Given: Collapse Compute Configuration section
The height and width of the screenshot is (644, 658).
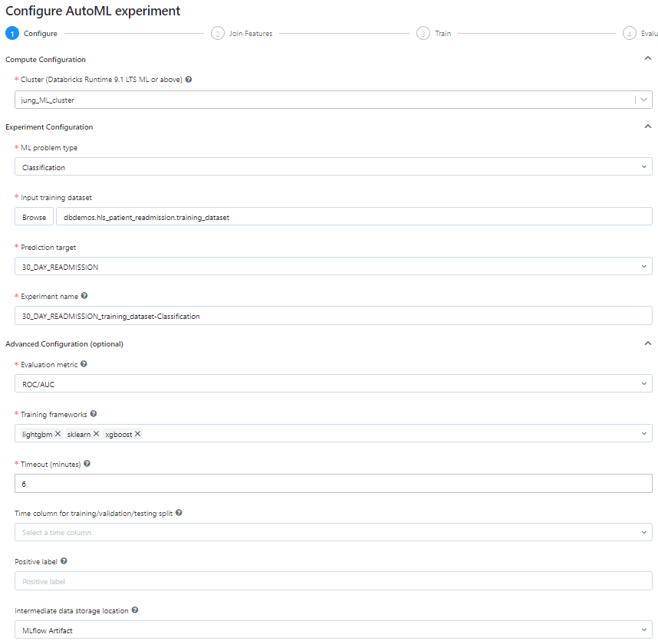Looking at the screenshot, I should tap(648, 58).
